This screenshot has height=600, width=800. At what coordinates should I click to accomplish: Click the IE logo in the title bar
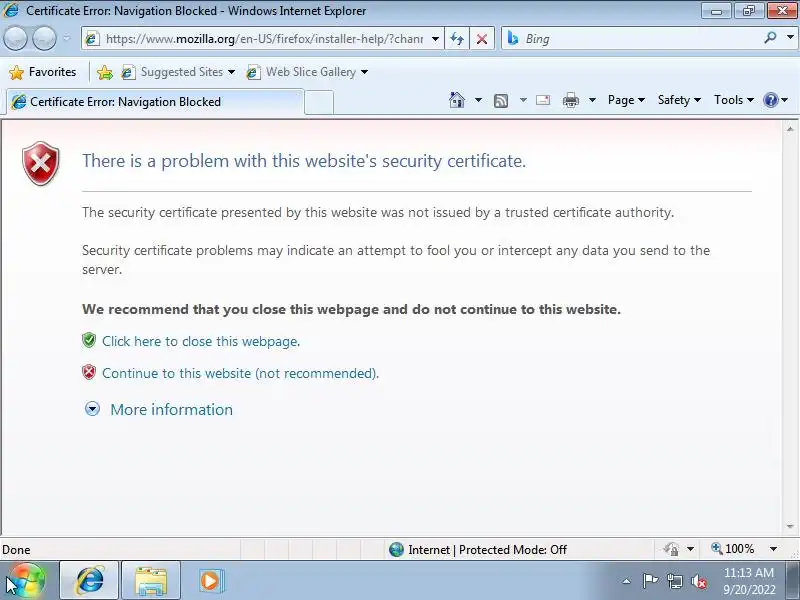11,10
